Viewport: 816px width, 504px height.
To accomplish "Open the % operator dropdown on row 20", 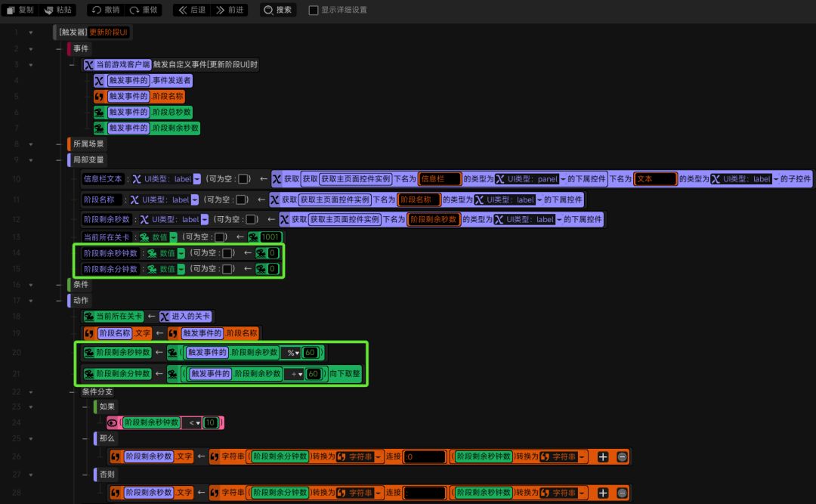I will 293,352.
